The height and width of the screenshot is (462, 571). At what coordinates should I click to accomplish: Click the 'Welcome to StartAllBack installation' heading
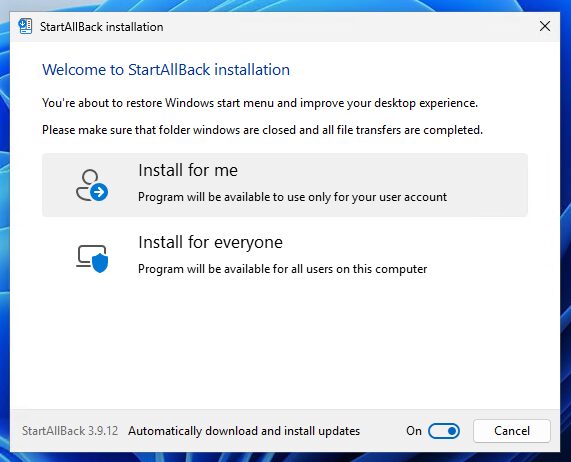166,70
